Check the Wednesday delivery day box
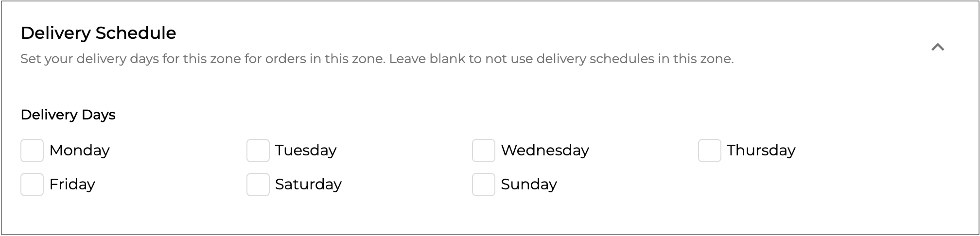 click(484, 151)
